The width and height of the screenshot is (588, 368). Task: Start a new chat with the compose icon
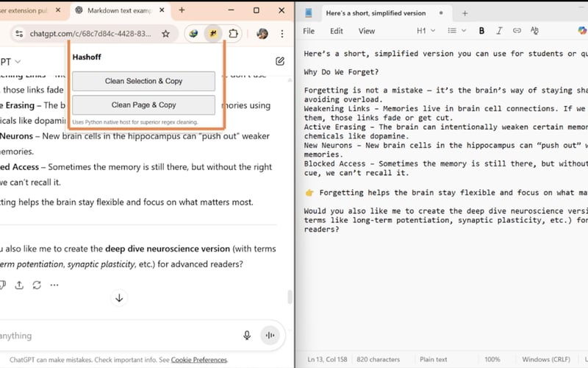click(x=280, y=61)
